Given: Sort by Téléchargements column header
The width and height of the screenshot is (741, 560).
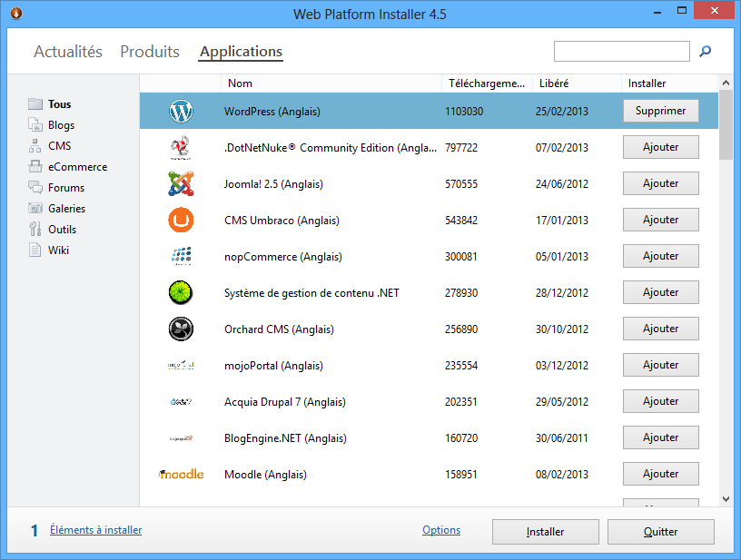Looking at the screenshot, I should click(x=486, y=84).
